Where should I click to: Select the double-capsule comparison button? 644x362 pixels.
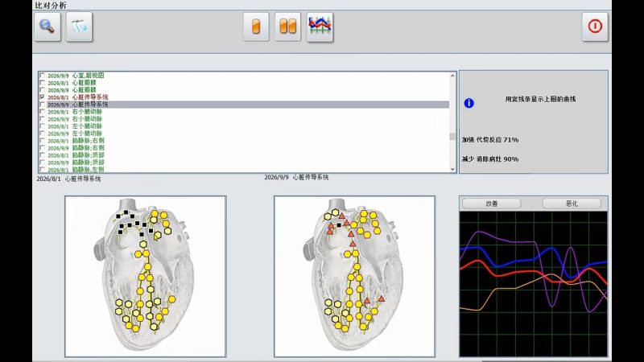pos(287,27)
